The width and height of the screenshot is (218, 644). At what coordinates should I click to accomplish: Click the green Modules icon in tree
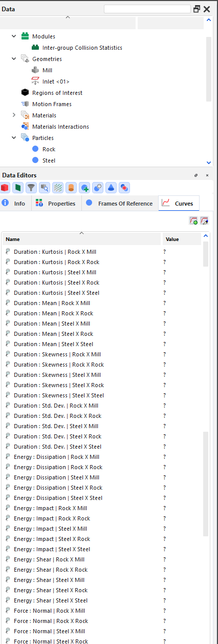[x=25, y=36]
